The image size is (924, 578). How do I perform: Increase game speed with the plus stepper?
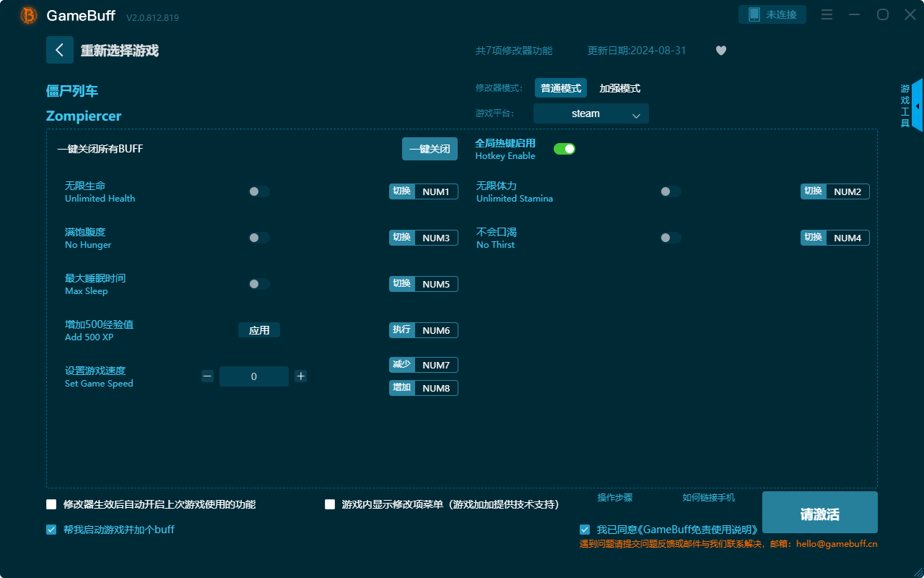coord(300,376)
